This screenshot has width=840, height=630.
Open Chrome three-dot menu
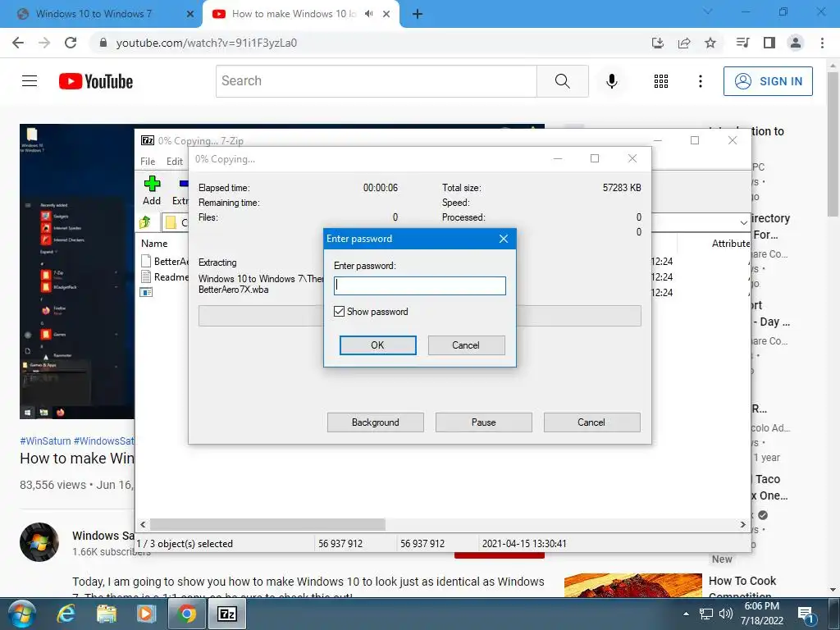(x=822, y=43)
